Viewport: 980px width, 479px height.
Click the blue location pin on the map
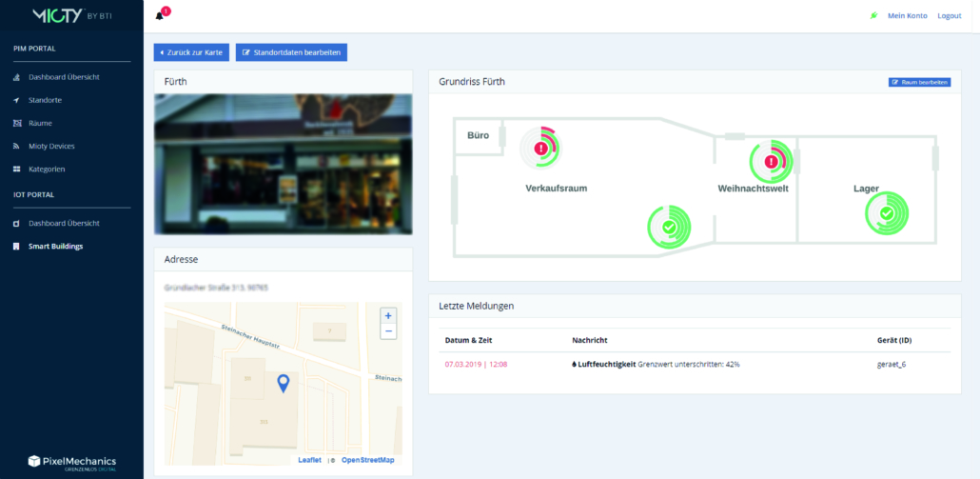tap(283, 383)
